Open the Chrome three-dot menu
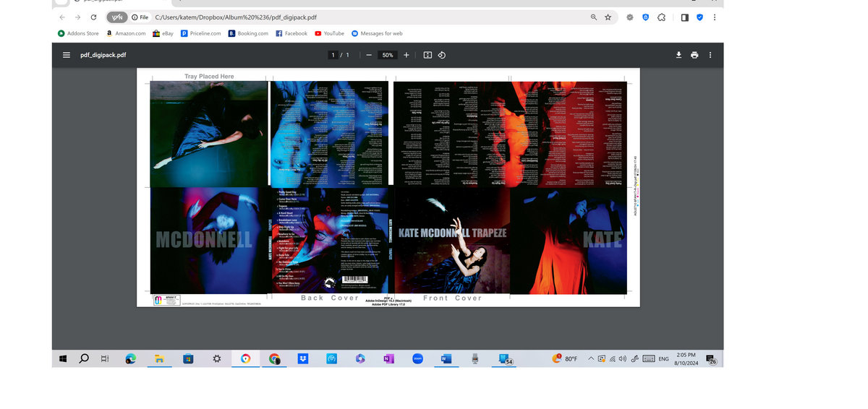 (715, 17)
